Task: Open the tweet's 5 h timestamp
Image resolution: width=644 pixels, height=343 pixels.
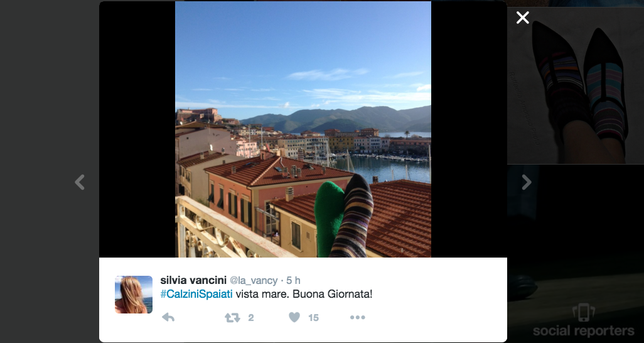Action: 293,280
